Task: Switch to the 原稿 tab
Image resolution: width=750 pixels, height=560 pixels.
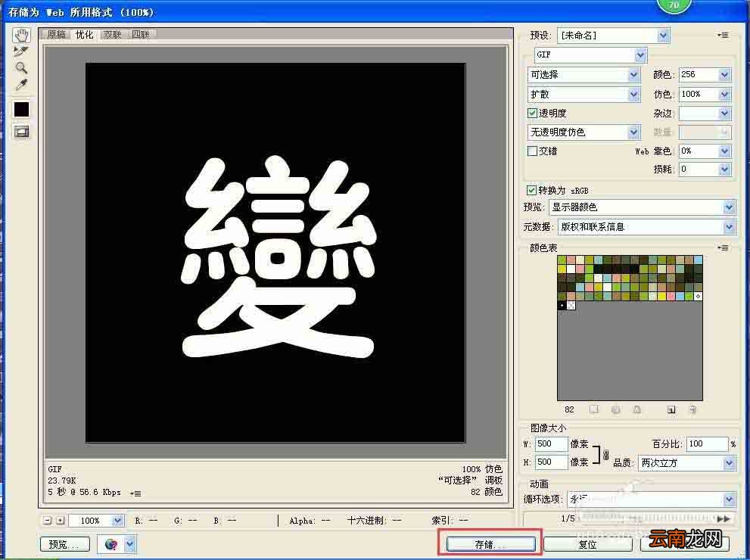Action: (57, 34)
